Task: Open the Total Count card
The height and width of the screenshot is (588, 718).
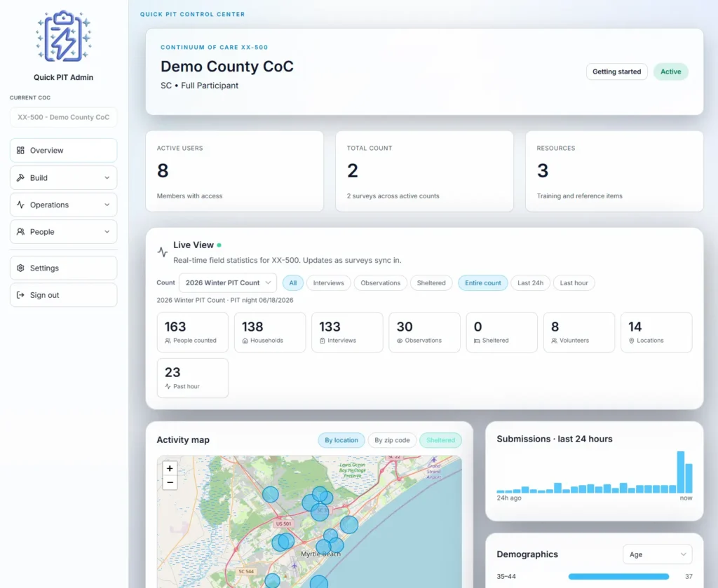Action: [x=424, y=171]
